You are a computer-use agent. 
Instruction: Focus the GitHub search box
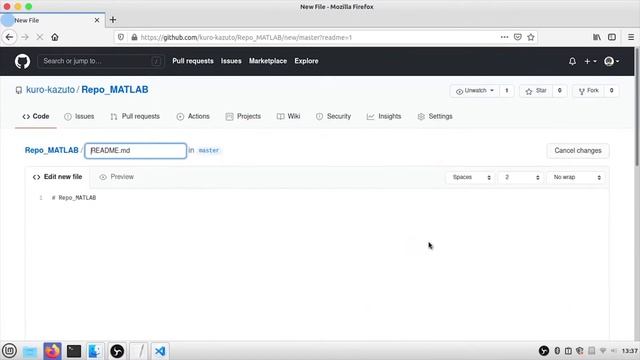(x=101, y=61)
